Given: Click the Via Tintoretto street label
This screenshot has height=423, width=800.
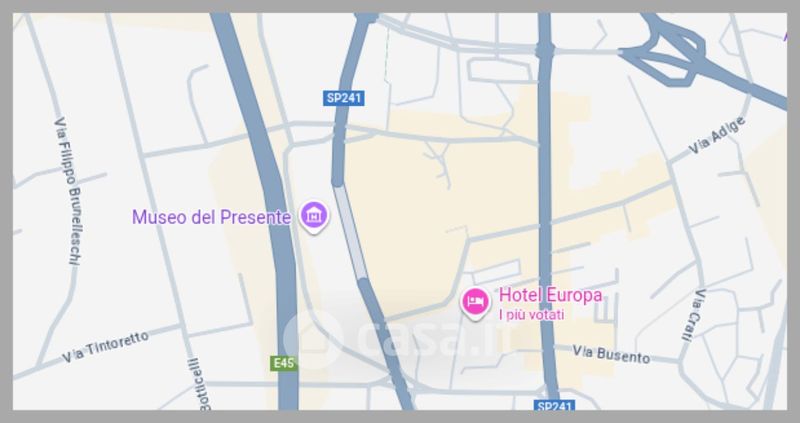Looking at the screenshot, I should point(106,346).
